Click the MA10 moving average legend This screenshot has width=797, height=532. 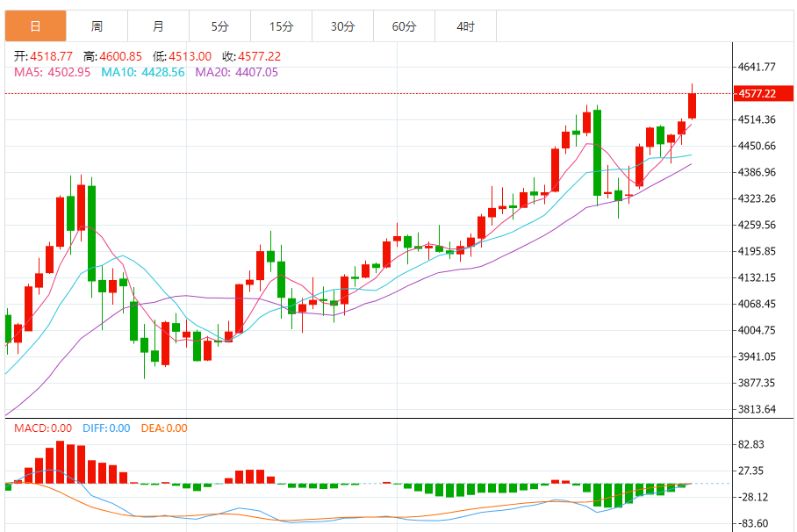[143, 72]
